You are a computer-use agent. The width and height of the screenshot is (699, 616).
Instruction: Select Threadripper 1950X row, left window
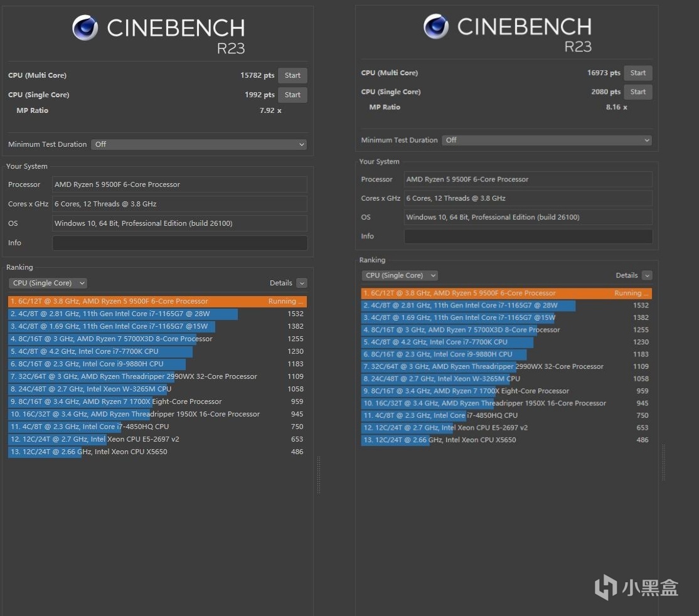pyautogui.click(x=157, y=414)
